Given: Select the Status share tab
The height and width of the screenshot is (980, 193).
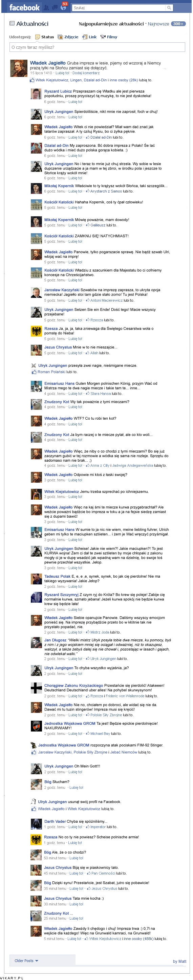Looking at the screenshot, I should click(44, 37).
